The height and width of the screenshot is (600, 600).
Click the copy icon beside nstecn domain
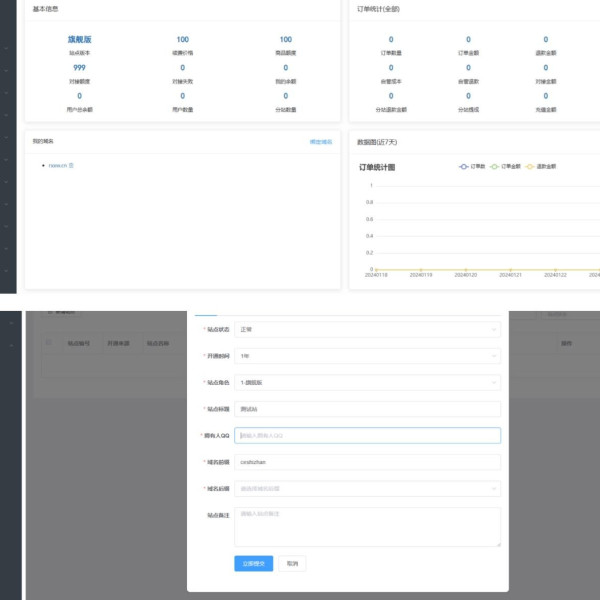[72, 165]
